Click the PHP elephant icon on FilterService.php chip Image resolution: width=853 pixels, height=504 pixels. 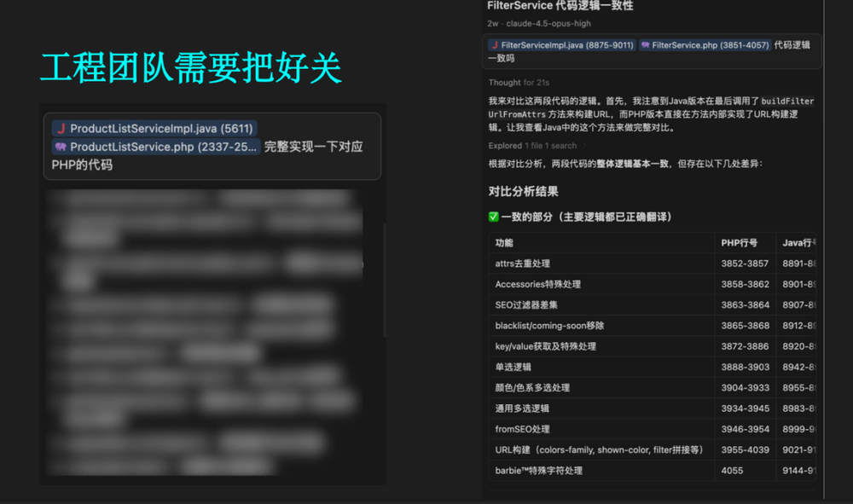(x=646, y=45)
